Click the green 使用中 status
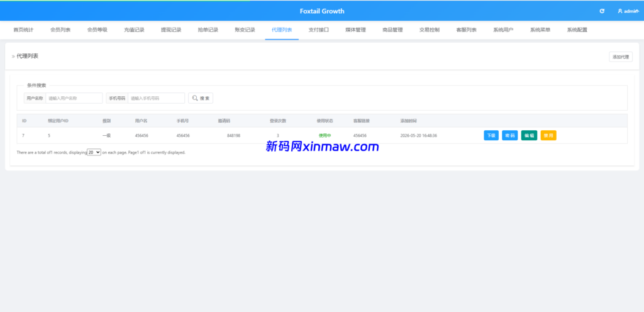 tap(325, 135)
